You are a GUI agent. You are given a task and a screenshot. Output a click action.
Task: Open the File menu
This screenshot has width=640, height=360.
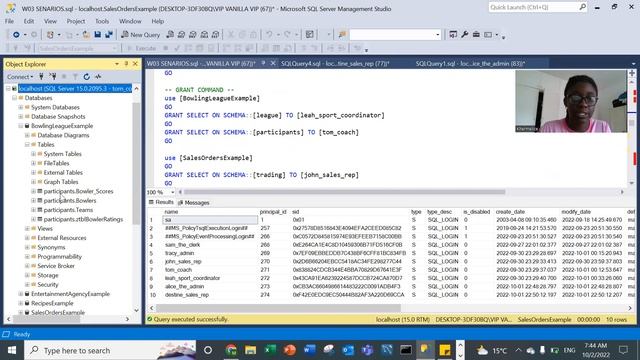click(x=9, y=21)
